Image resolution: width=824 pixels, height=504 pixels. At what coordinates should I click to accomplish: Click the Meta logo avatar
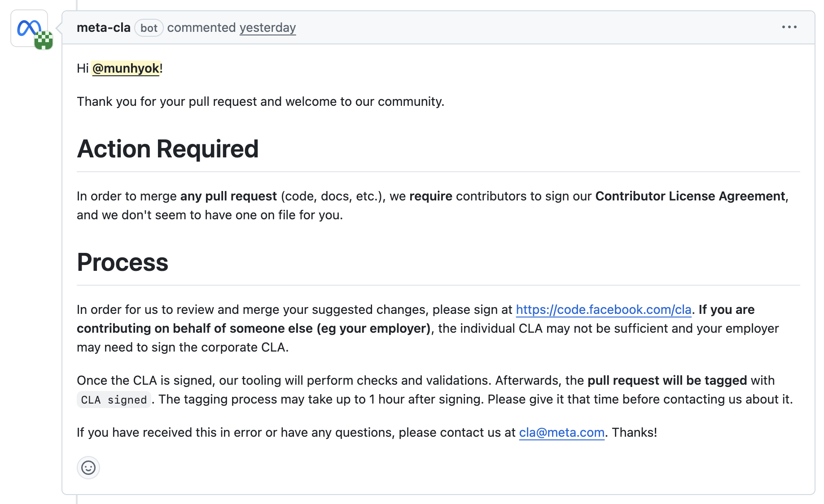28,27
